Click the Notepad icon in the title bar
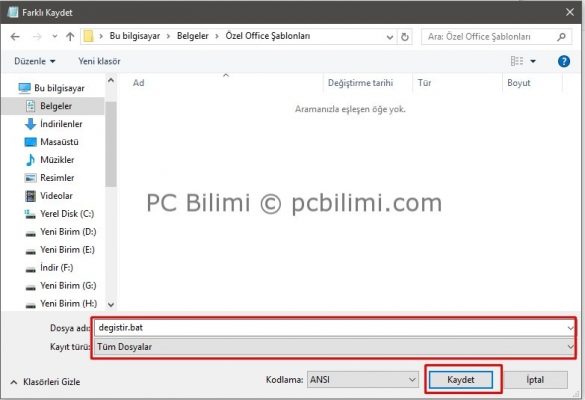 pyautogui.click(x=13, y=12)
